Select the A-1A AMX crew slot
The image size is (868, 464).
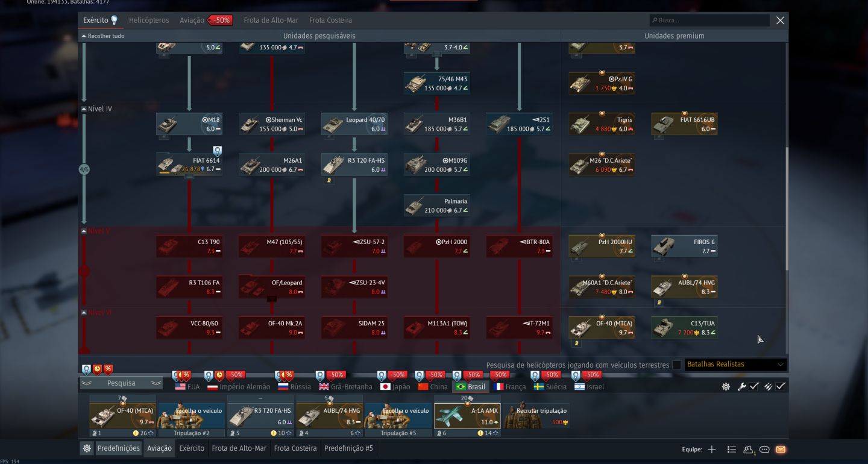coord(467,416)
